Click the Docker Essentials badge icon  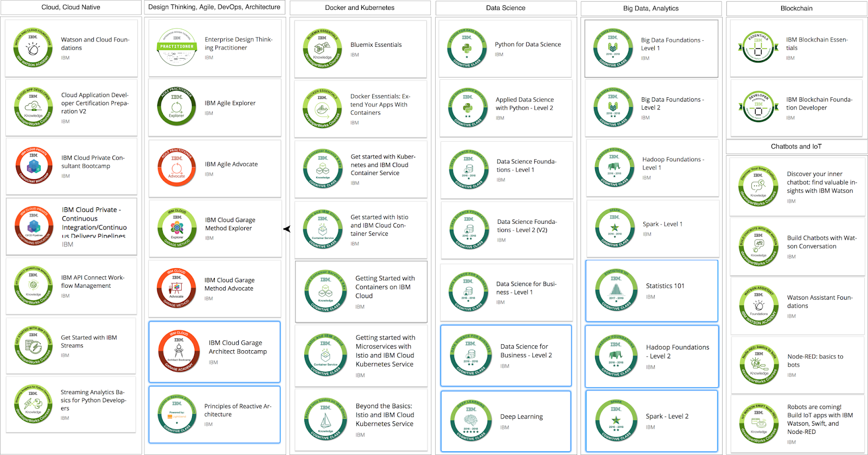point(322,109)
